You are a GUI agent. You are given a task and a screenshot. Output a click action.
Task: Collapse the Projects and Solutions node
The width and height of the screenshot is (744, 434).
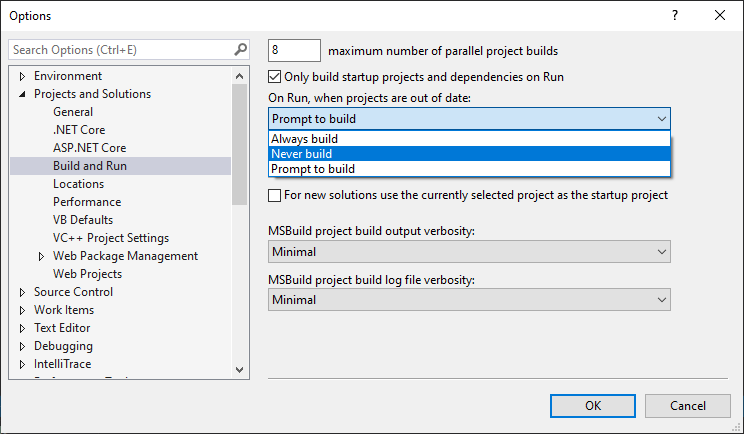[23, 94]
